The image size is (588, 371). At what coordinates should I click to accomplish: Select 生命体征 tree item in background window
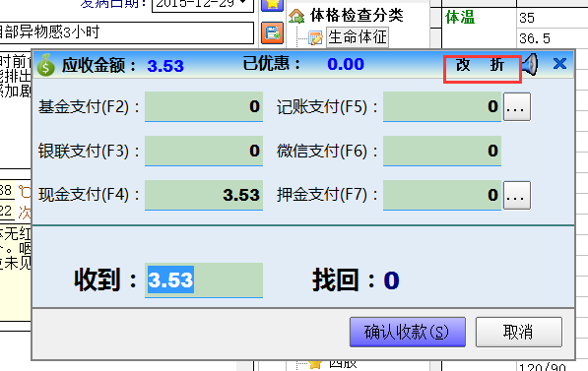[x=357, y=37]
